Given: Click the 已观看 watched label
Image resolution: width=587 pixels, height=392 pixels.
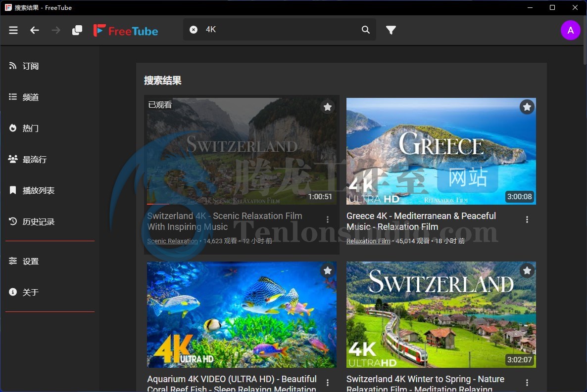Looking at the screenshot, I should coord(160,105).
